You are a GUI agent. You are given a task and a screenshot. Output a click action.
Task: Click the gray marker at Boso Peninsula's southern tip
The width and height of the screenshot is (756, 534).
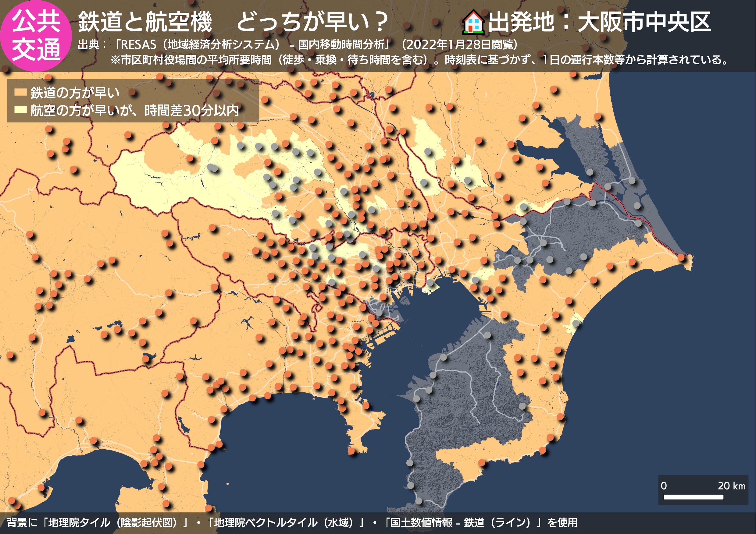(419, 501)
